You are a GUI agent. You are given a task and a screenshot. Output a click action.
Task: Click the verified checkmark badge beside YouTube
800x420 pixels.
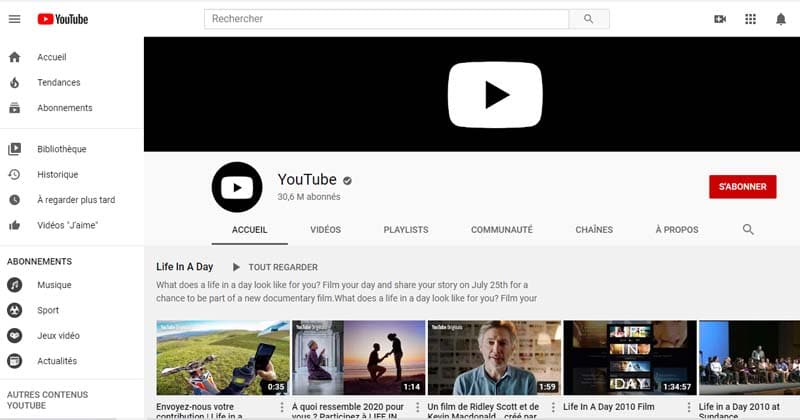point(347,180)
